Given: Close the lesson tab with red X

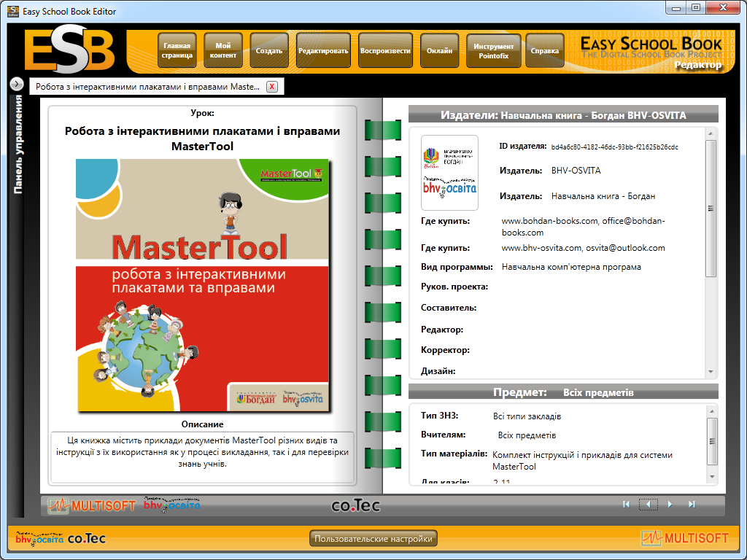Looking at the screenshot, I should [272, 87].
